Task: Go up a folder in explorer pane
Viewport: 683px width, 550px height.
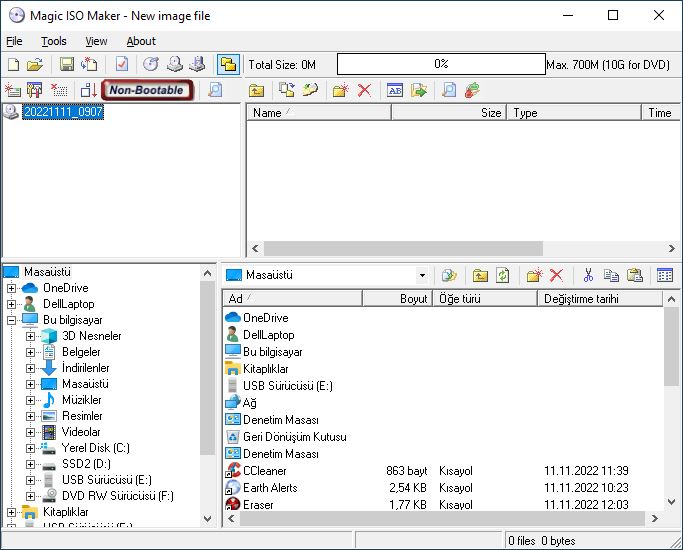Action: [x=480, y=275]
